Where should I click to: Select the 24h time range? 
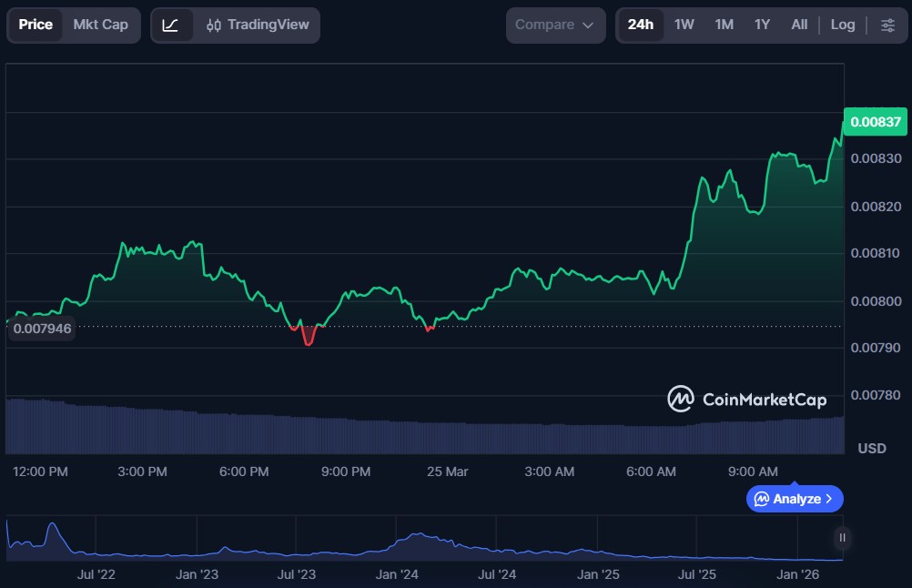(x=640, y=25)
